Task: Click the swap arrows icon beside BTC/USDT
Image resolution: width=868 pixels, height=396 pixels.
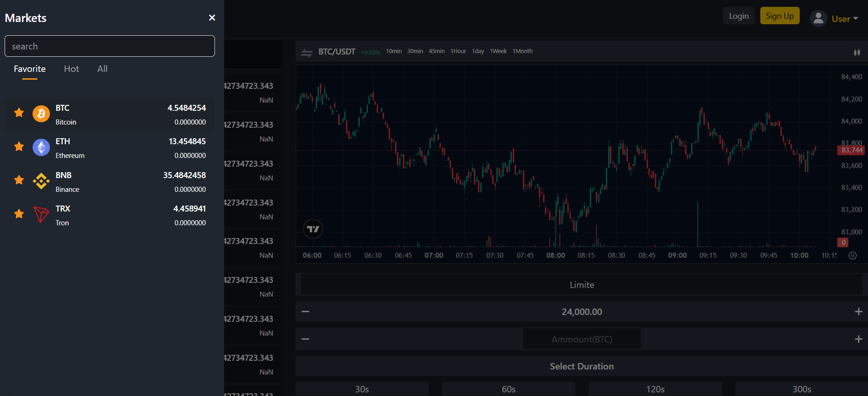Action: pyautogui.click(x=307, y=53)
